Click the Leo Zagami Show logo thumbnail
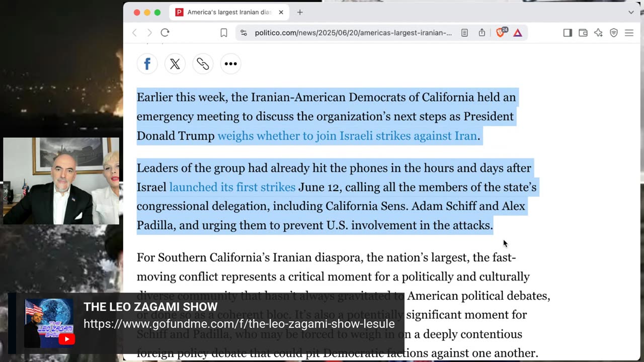Screen dimensions: 644x362 tap(49, 322)
